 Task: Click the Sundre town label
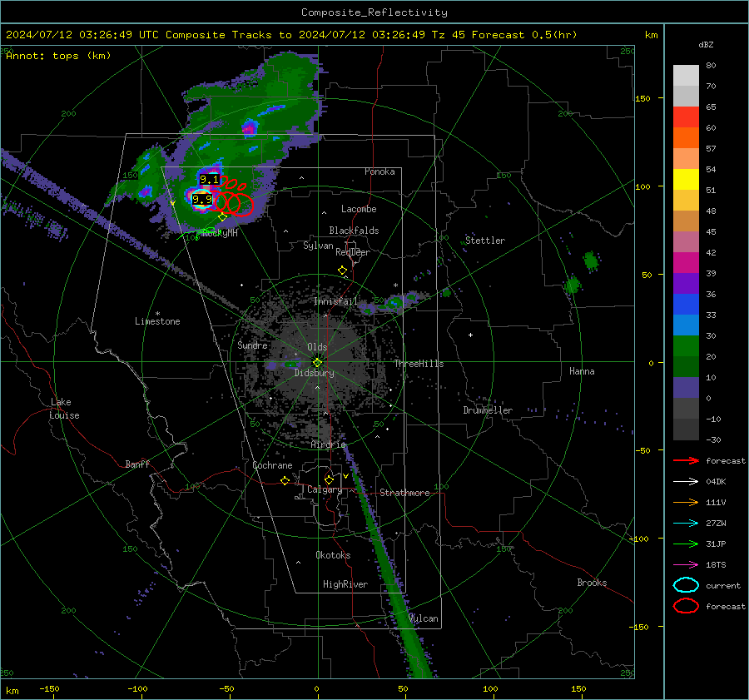253,345
